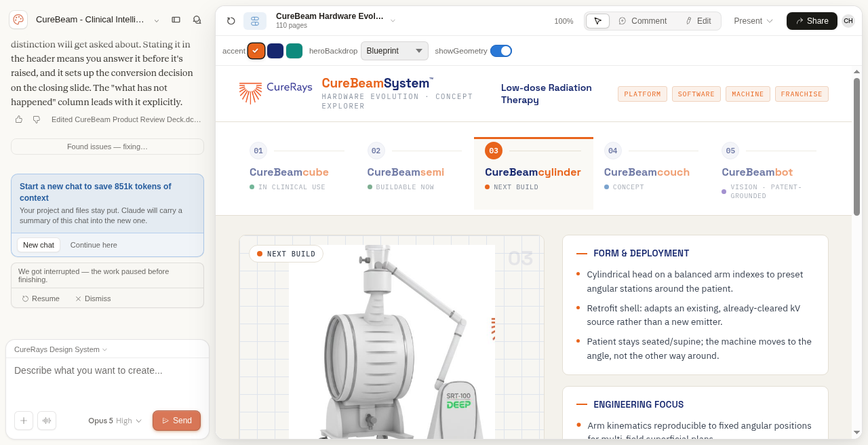Click the FRANCHISE tag
This screenshot has height=445, width=868.
pos(802,94)
